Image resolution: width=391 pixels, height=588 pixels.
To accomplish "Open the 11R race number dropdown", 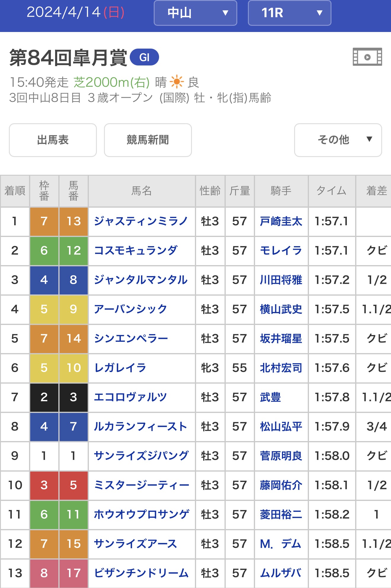I will tap(289, 13).
